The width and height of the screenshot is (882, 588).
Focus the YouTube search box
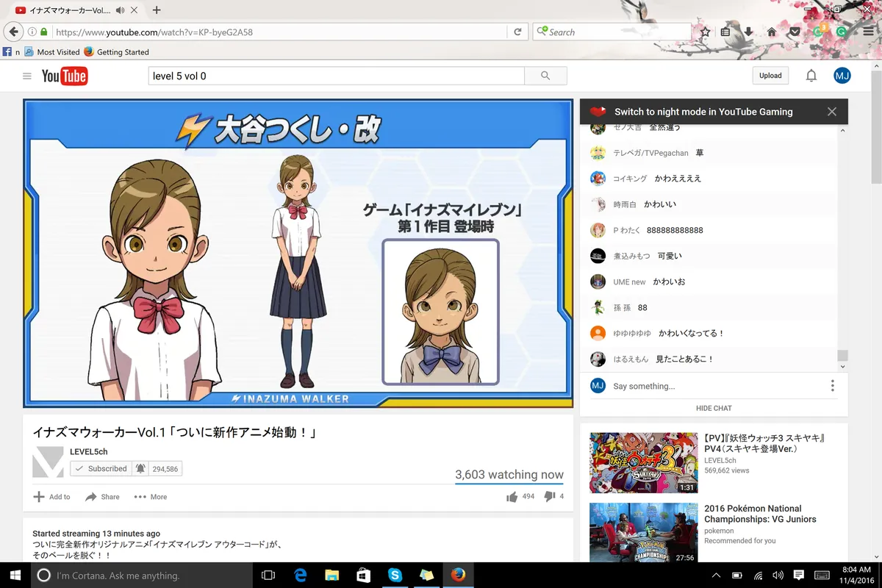(x=336, y=76)
